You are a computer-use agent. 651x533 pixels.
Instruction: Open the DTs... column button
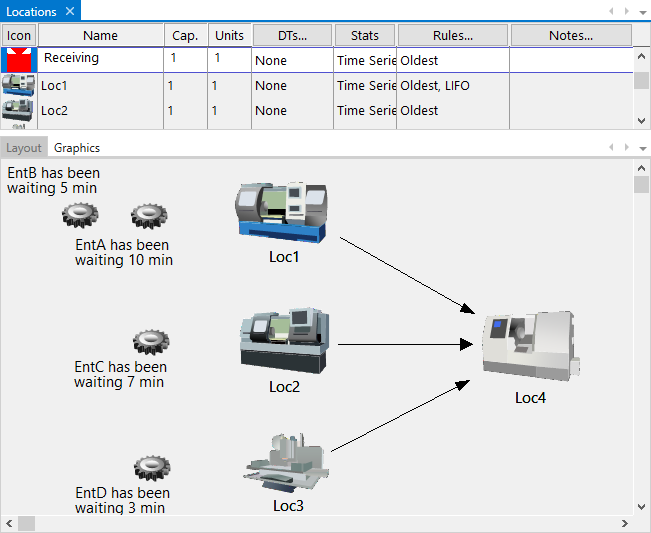tap(291, 35)
